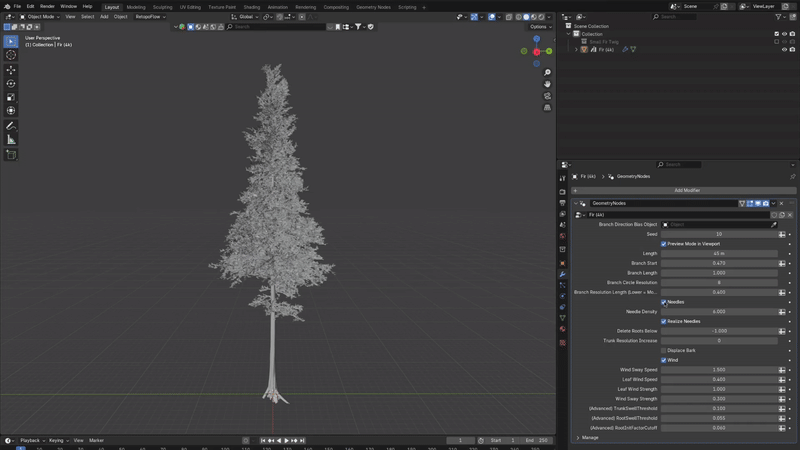Collapse the Collection tree in the outliner
This screenshot has height=450, width=800.
569,34
